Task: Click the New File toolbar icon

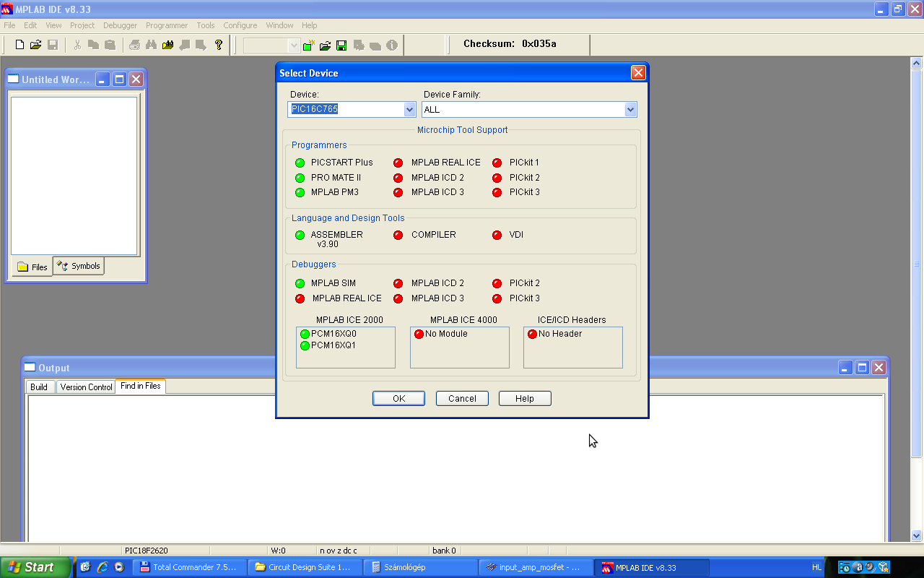Action: [x=19, y=45]
